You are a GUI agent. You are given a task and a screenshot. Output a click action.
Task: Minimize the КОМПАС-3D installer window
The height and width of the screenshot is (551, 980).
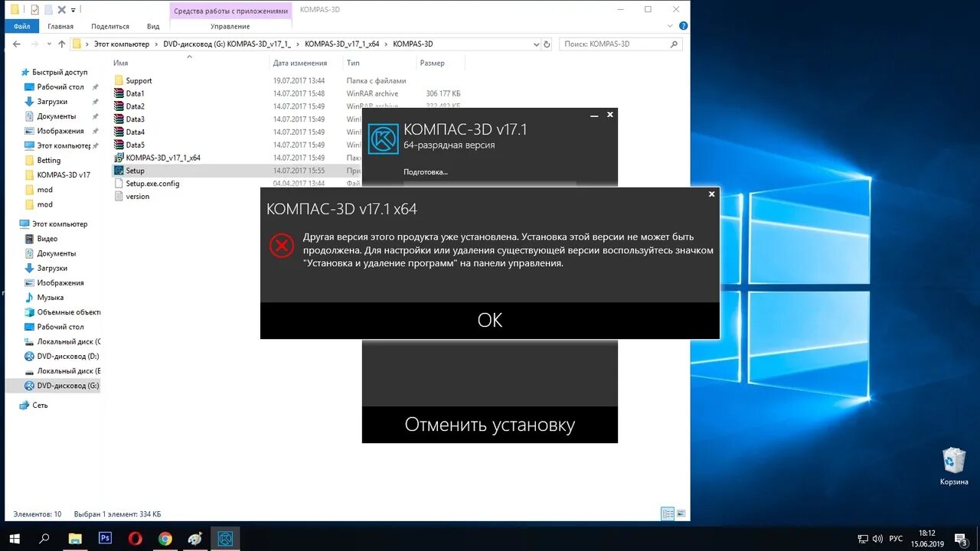click(x=594, y=115)
